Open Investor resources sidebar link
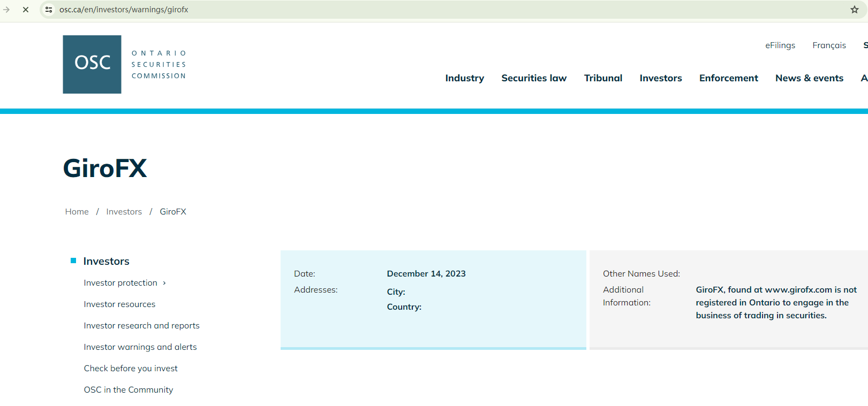 [x=119, y=304]
